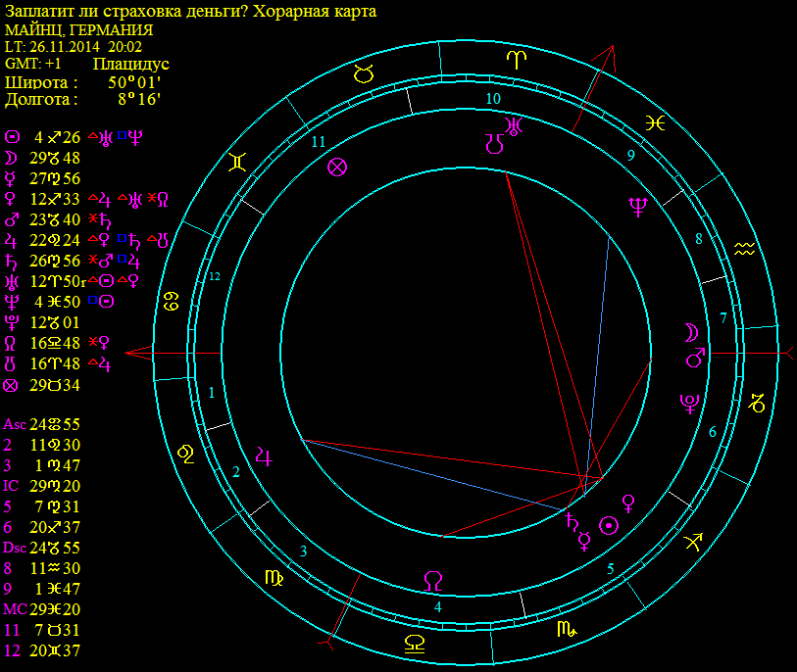
Task: Click the Aries sign glyph on outer ring
Action: [x=515, y=59]
